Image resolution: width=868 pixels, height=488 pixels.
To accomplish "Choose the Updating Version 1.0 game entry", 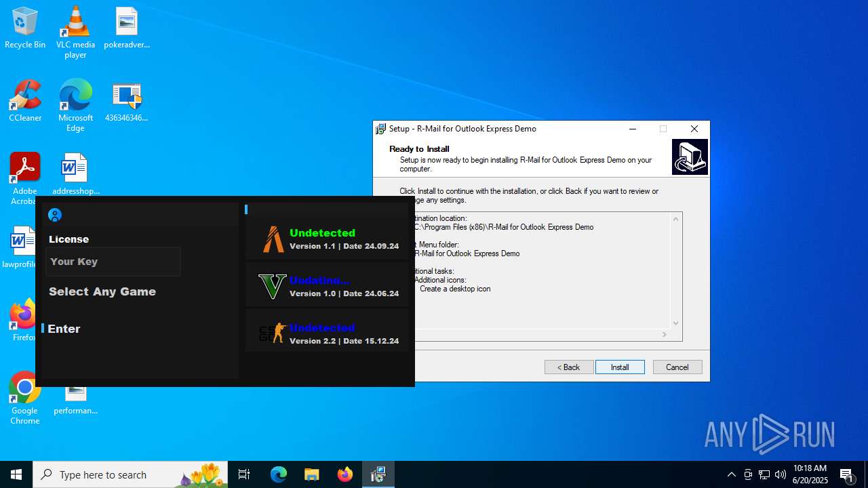I will (x=328, y=286).
